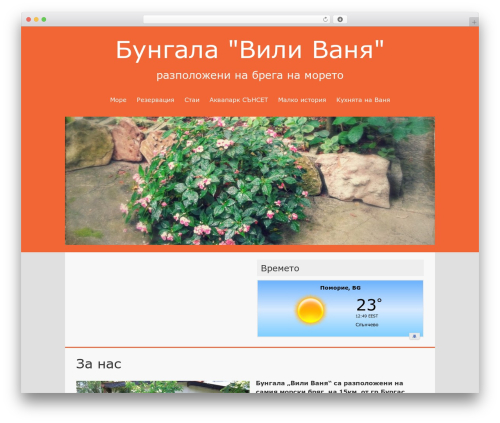Minimize the window with yellow button

point(36,19)
